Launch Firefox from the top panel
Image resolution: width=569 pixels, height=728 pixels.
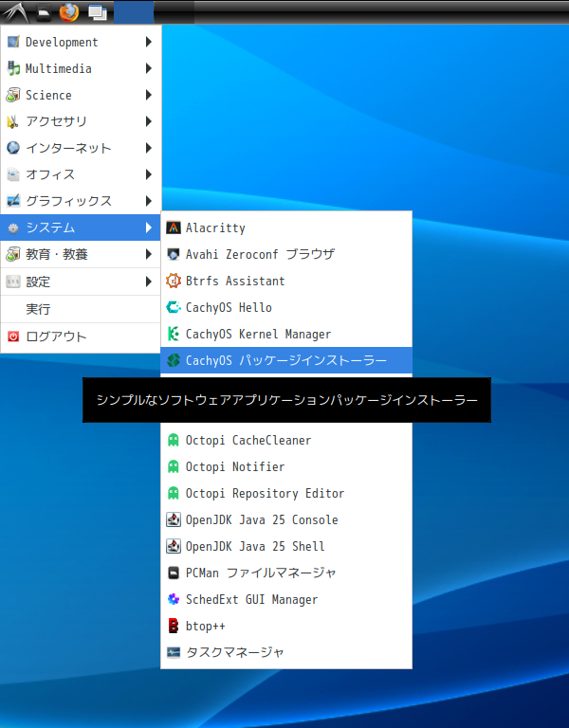(x=68, y=12)
